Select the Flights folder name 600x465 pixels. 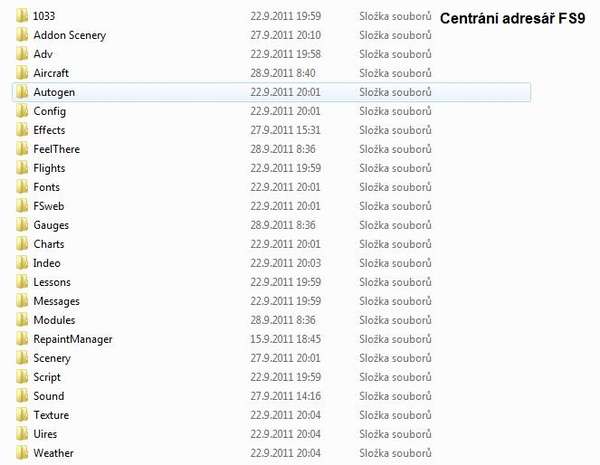point(49,168)
